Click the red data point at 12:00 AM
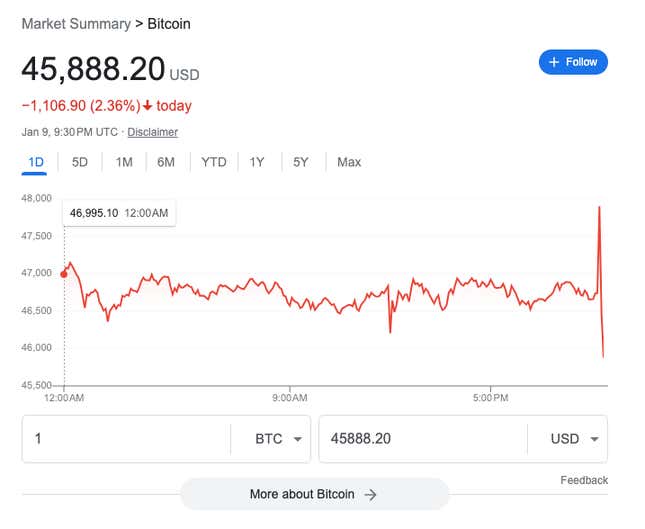This screenshot has height=529, width=645. (x=64, y=274)
